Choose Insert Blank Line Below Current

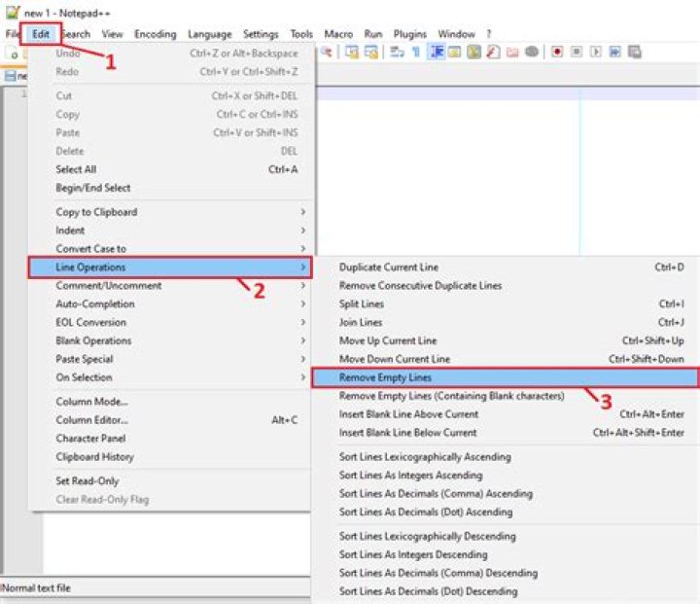506,433
